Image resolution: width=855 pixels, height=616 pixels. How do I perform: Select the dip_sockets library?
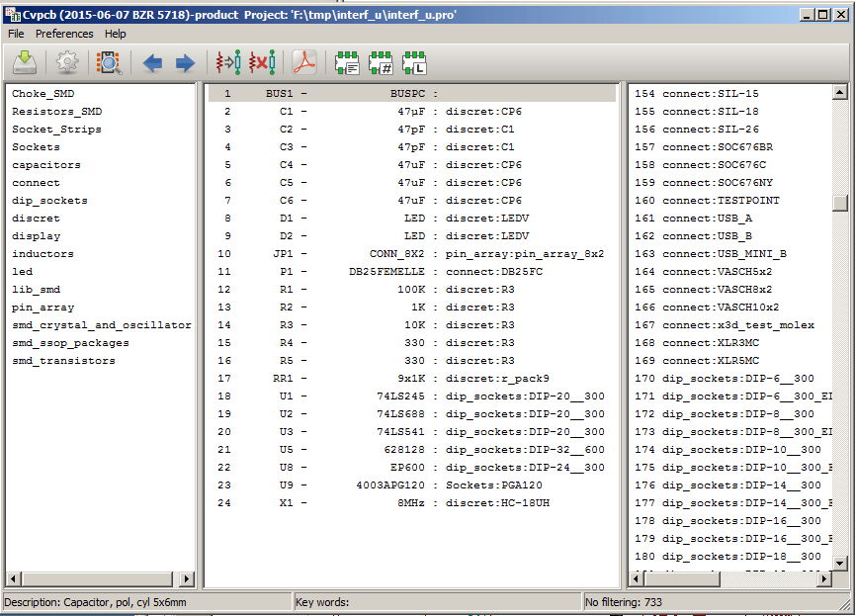(49, 201)
